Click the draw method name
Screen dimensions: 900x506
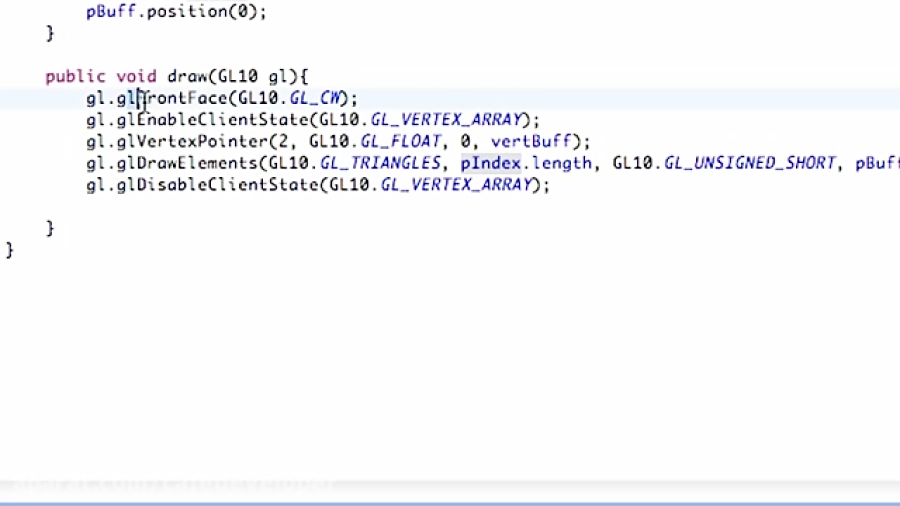pyautogui.click(x=187, y=76)
